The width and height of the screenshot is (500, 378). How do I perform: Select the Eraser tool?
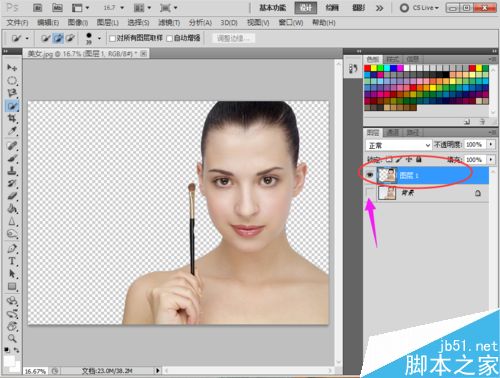12,196
